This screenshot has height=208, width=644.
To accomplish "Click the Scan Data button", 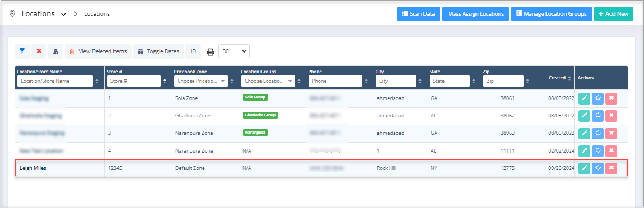I will [x=418, y=13].
